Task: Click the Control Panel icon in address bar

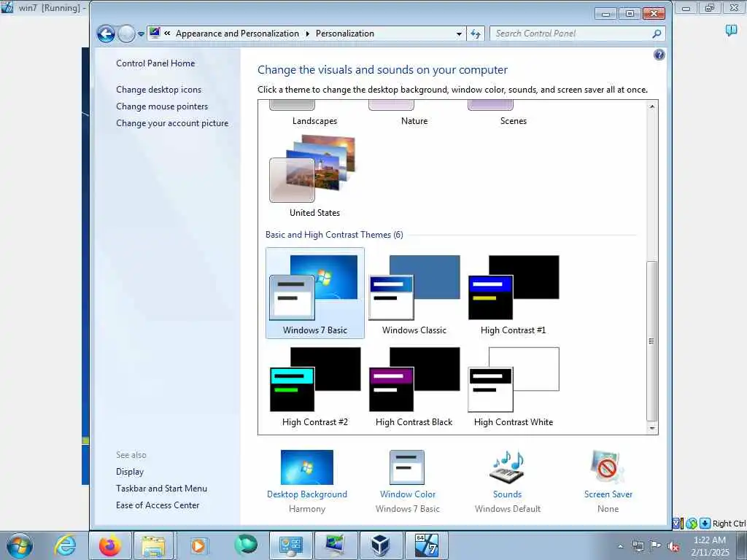Action: [x=155, y=33]
